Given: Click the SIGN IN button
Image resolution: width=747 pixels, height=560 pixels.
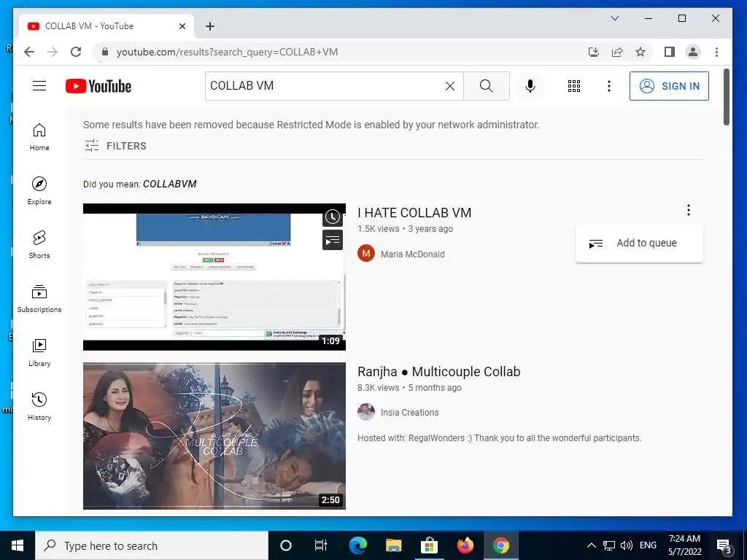Looking at the screenshot, I should (669, 86).
